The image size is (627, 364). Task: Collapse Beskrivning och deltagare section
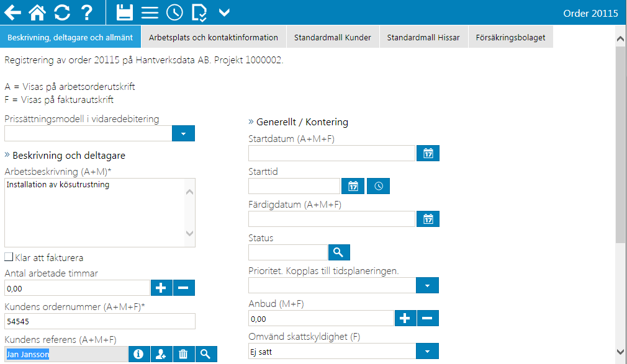65,155
